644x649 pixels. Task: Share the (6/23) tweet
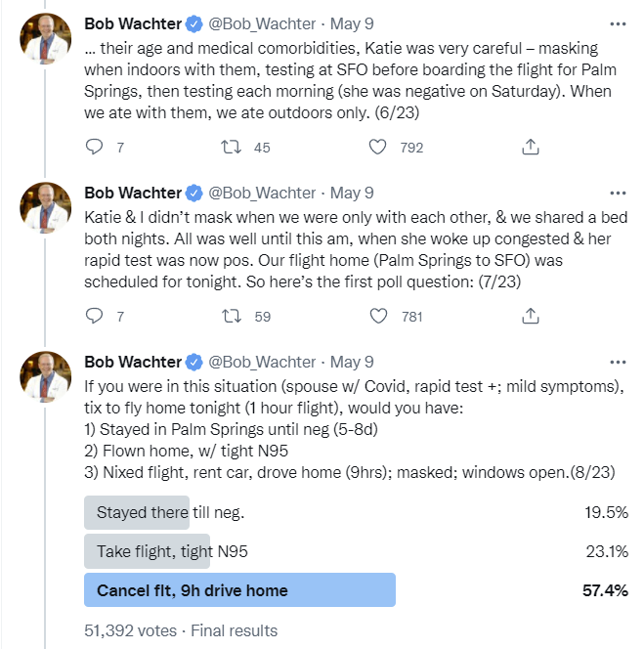coord(531,147)
